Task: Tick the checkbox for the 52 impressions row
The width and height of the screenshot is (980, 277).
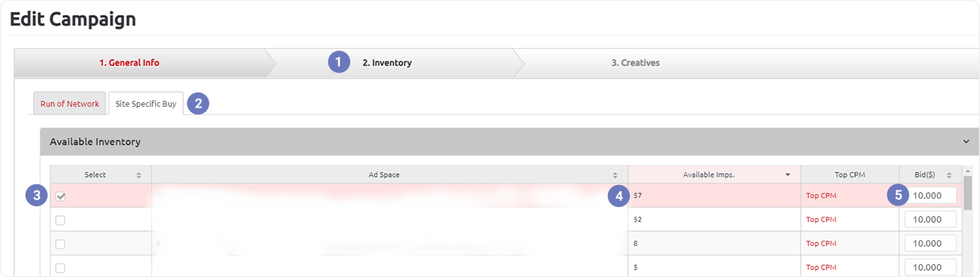Action: pos(60,220)
